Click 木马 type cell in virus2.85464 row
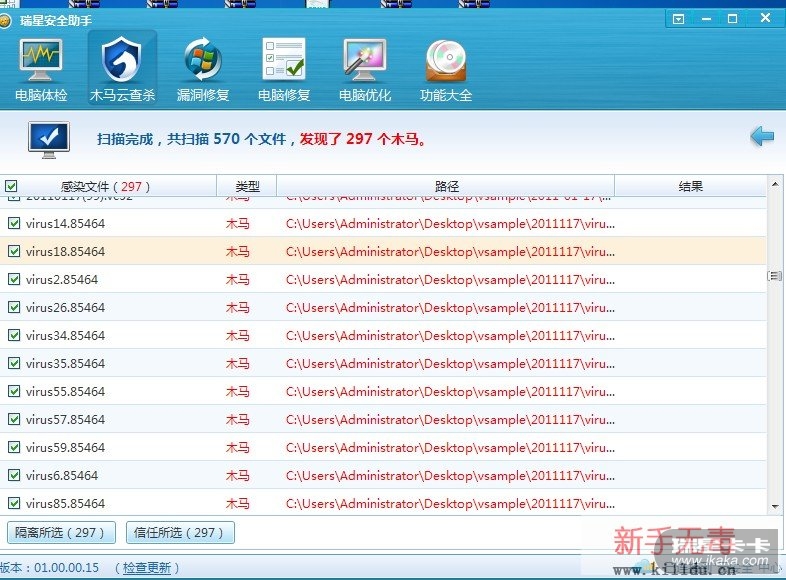Viewport: 786px width, 580px height. click(238, 280)
